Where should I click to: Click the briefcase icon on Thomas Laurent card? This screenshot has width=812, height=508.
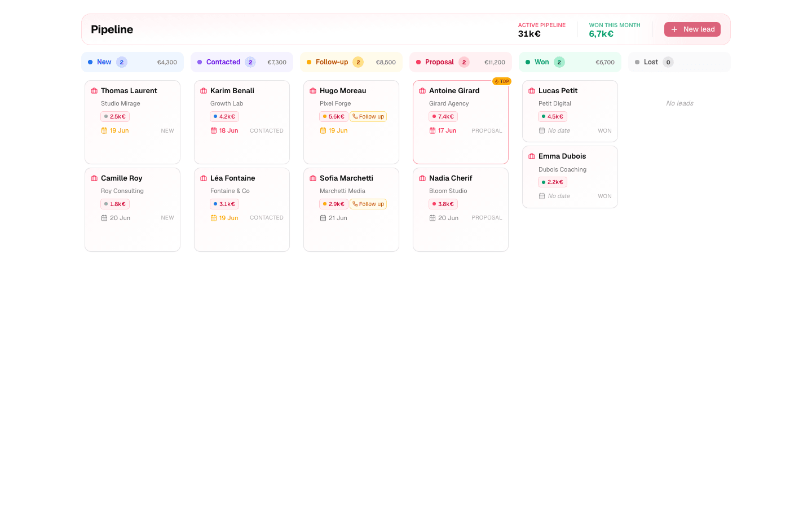click(94, 91)
